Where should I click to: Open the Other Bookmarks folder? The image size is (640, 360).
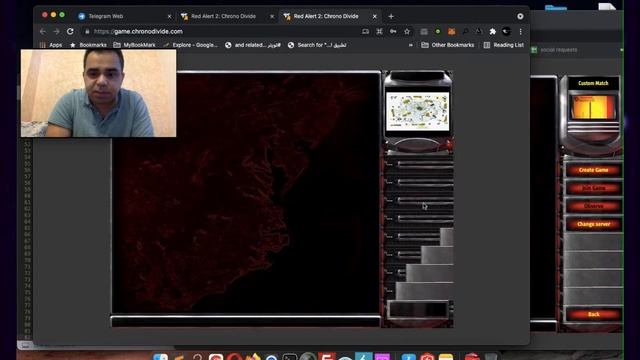pyautogui.click(x=448, y=45)
